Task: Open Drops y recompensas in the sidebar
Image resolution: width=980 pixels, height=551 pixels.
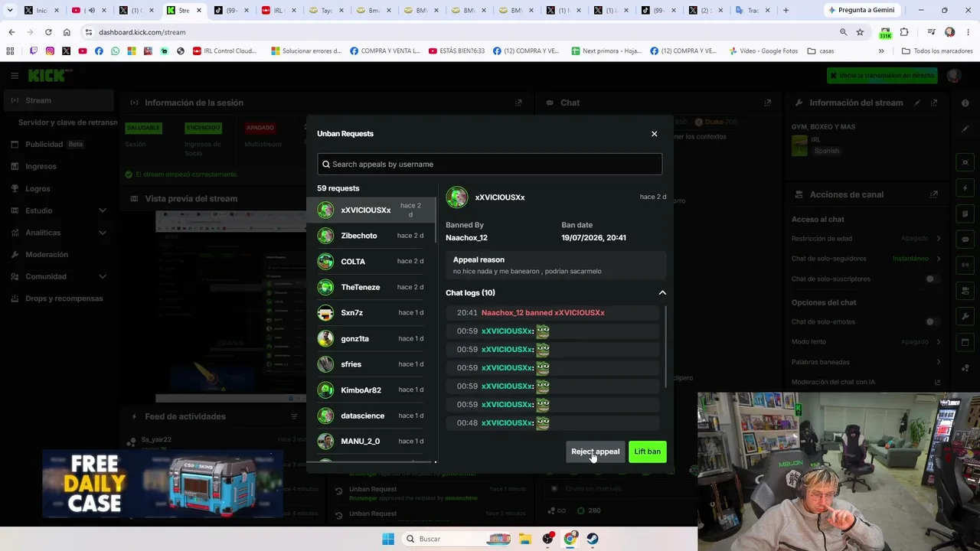Action: [x=64, y=298]
